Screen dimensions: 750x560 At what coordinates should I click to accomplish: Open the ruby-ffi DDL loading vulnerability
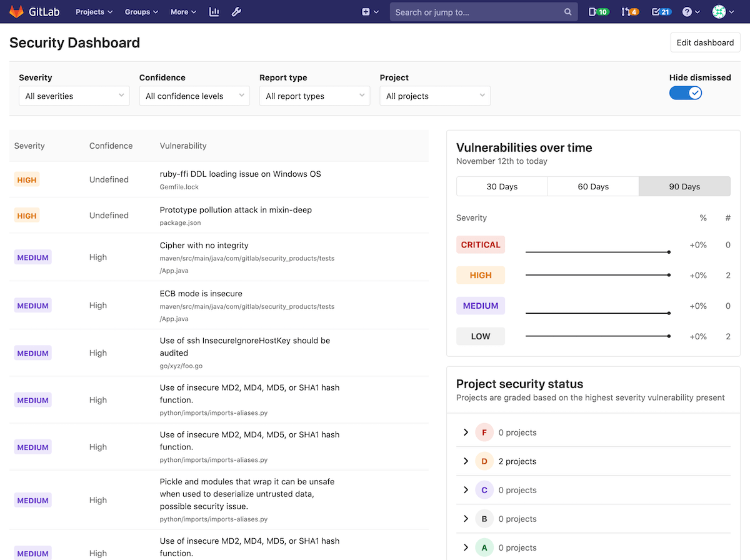[x=240, y=174]
